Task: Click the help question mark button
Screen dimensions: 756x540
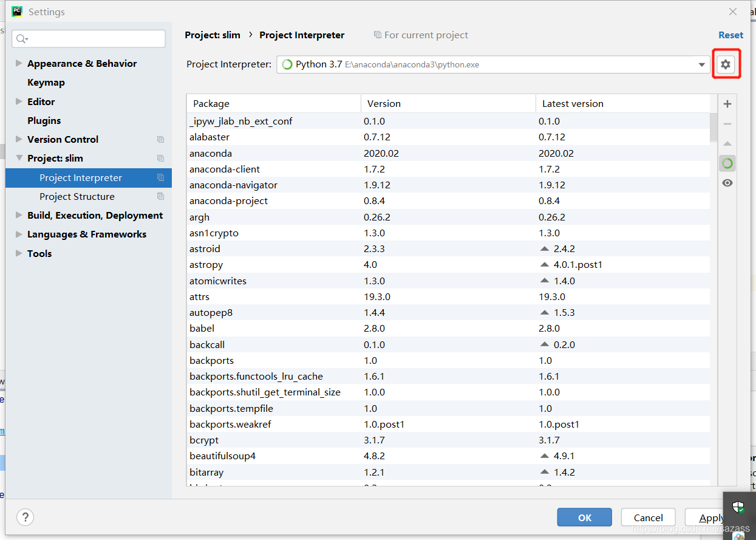Action: 25,518
